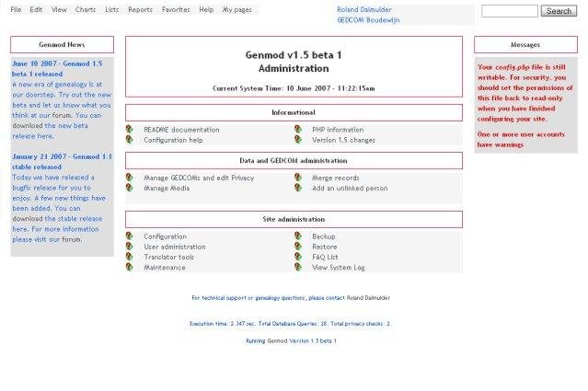Screen dimensions: 588x391
Task: Open Backup link
Action: (324, 236)
